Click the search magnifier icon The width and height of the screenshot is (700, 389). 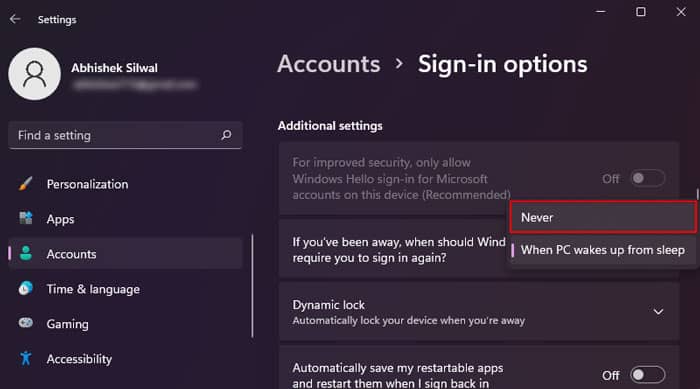226,135
